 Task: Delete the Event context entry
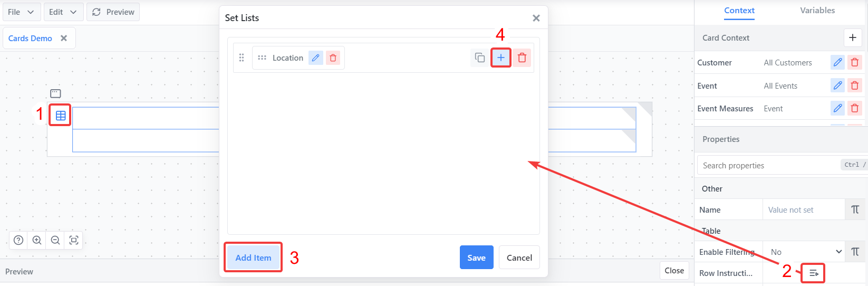point(855,85)
